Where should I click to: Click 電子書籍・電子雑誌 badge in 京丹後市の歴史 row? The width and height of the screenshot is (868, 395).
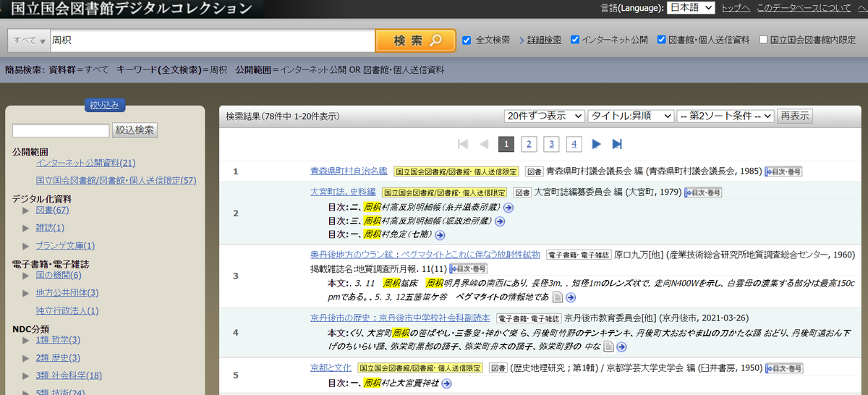[529, 318]
